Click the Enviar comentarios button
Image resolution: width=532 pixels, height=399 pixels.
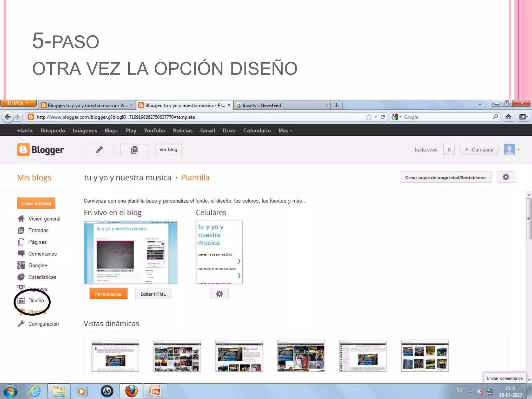504,378
